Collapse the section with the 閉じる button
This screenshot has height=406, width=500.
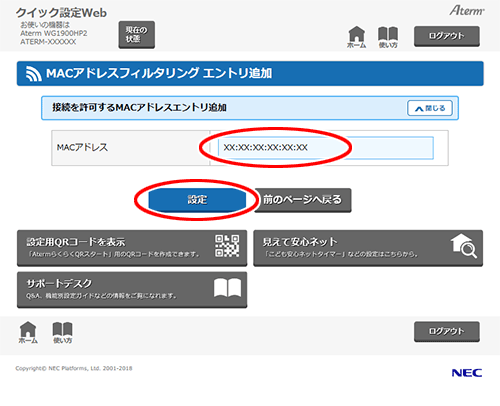[430, 108]
